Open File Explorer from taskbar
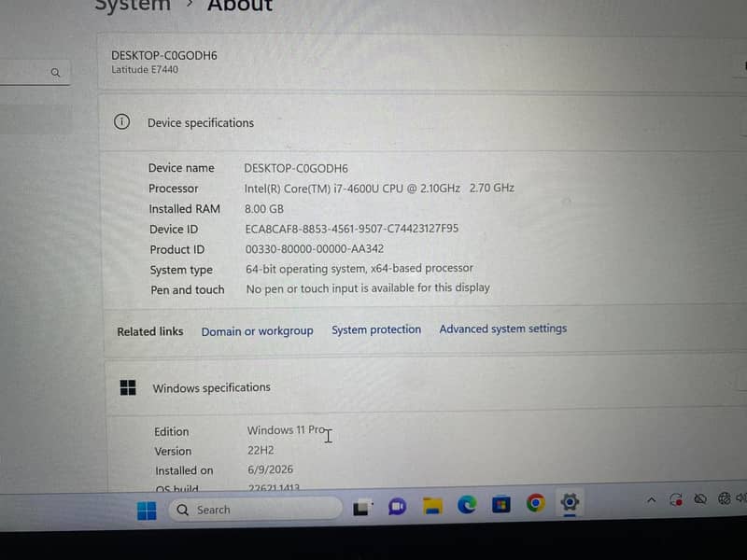 point(432,506)
